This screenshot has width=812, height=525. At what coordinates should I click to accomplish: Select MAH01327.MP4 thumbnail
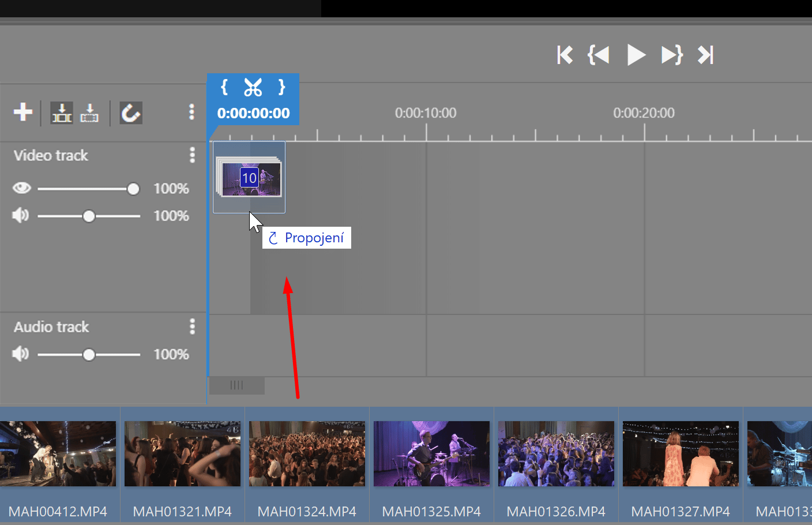pos(681,453)
